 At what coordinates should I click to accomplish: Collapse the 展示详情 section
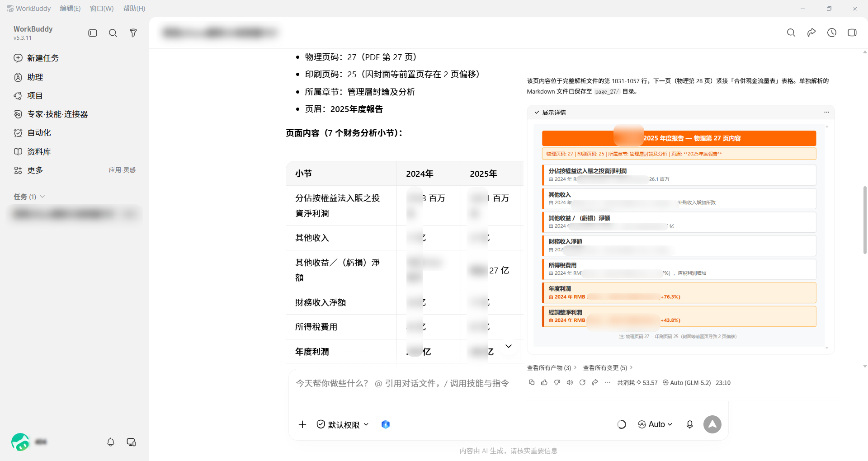pos(550,113)
